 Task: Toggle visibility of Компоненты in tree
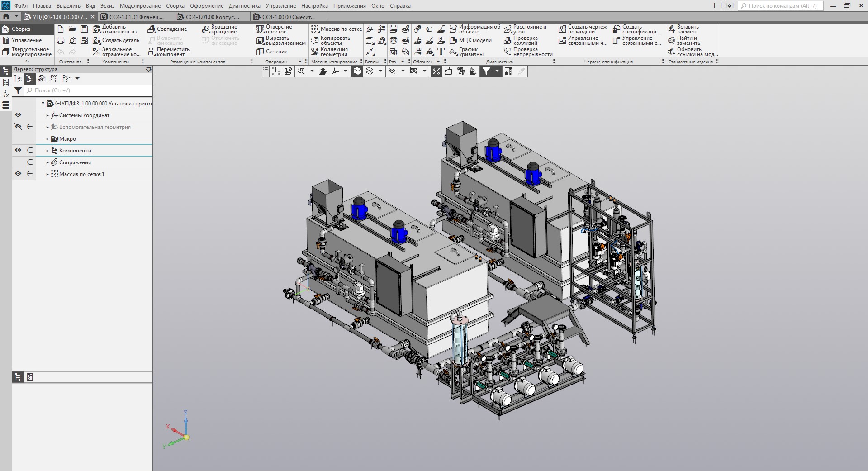[18, 151]
